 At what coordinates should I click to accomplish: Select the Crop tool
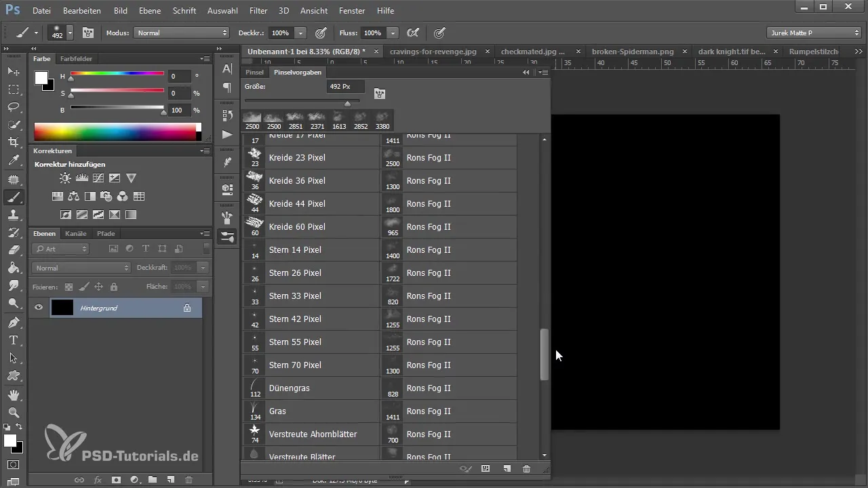click(14, 142)
